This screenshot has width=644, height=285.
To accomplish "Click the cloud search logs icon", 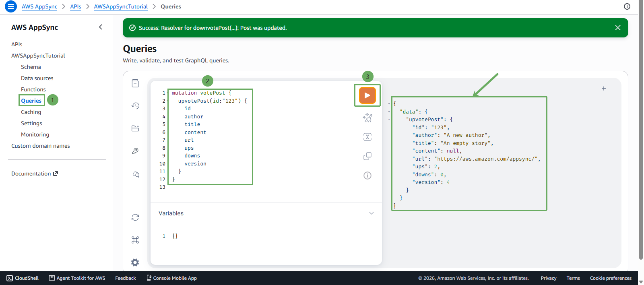I will point(136,174).
